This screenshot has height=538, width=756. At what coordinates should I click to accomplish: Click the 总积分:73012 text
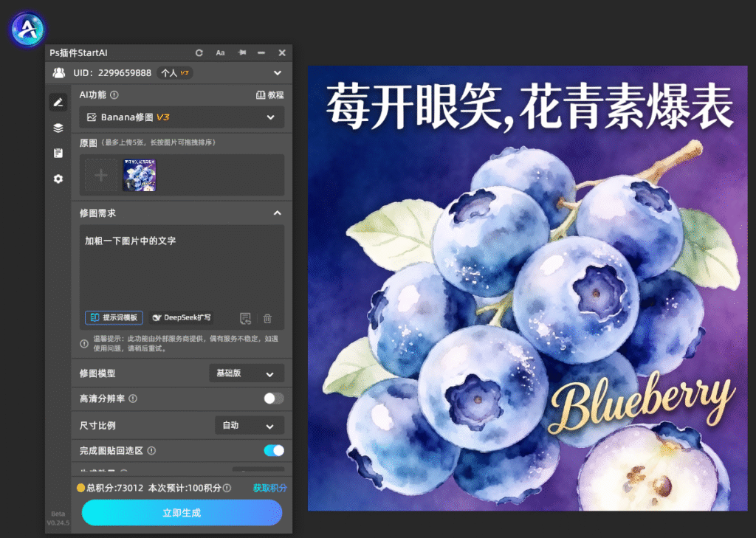(x=114, y=488)
